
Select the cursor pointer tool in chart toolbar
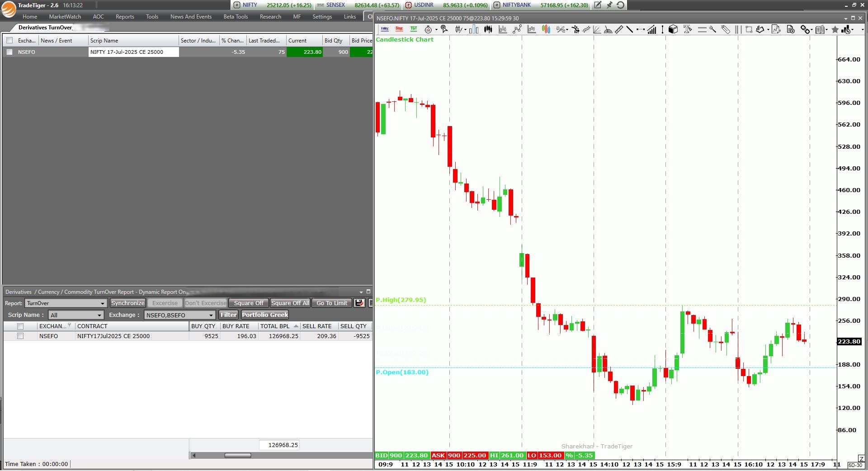click(x=444, y=29)
